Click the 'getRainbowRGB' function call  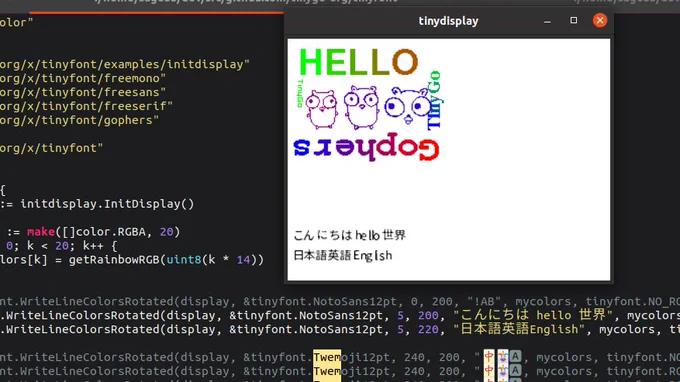(114, 260)
